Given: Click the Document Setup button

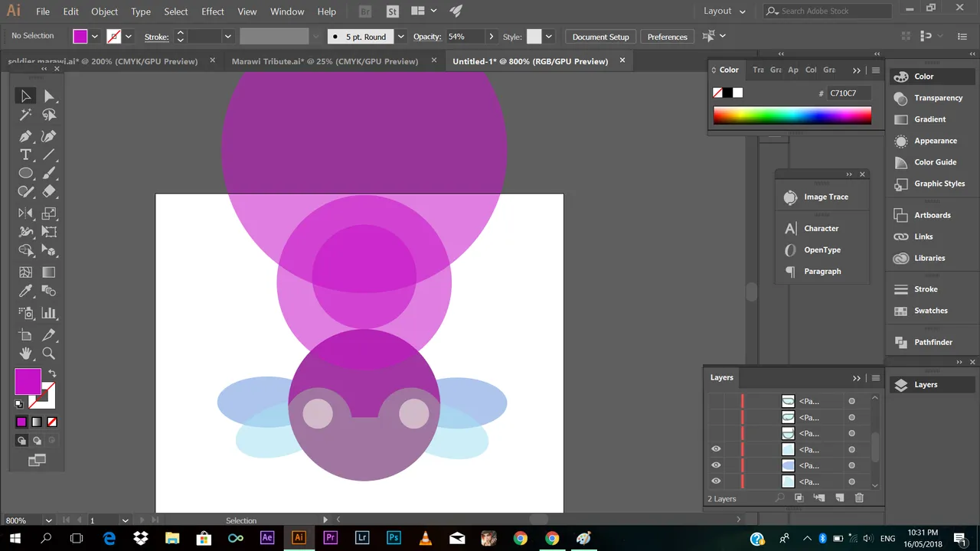Looking at the screenshot, I should pos(601,37).
